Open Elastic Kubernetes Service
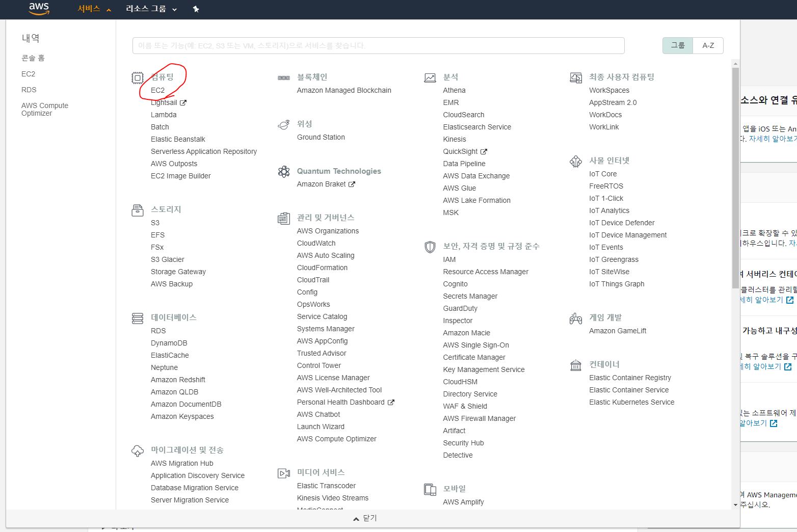 click(632, 402)
